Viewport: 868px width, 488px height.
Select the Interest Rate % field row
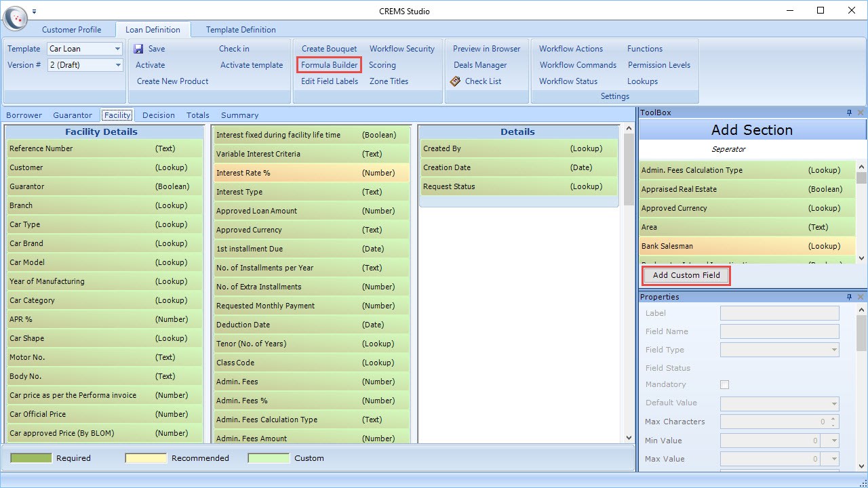coord(311,173)
